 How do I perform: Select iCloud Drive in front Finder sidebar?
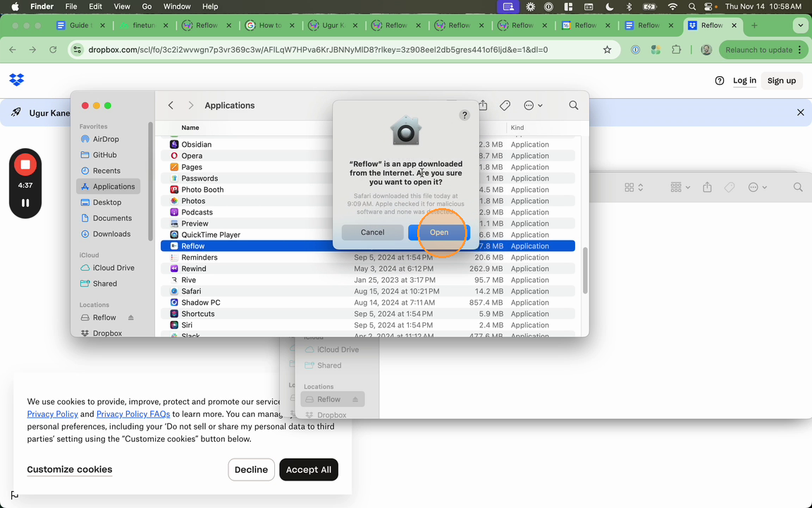(x=107, y=267)
